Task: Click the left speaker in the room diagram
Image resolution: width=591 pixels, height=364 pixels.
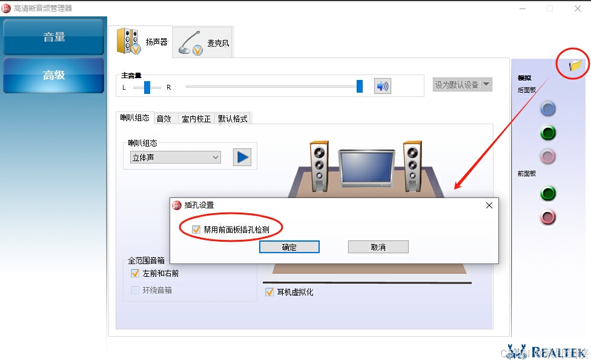Action: [319, 166]
